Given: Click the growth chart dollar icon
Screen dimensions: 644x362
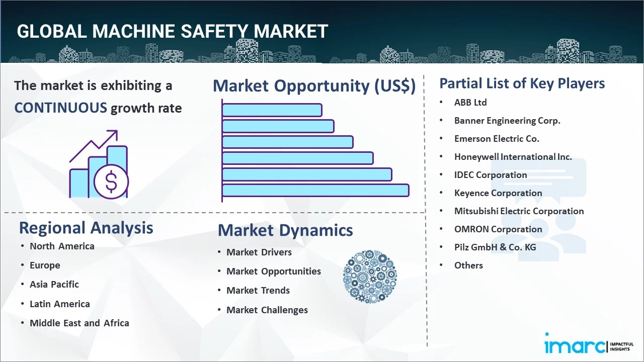Looking at the screenshot, I should [99, 165].
